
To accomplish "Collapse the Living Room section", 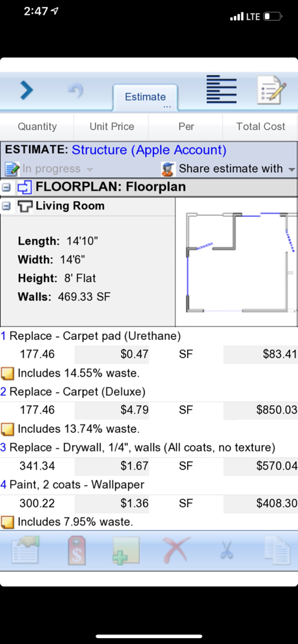I will pos(6,206).
